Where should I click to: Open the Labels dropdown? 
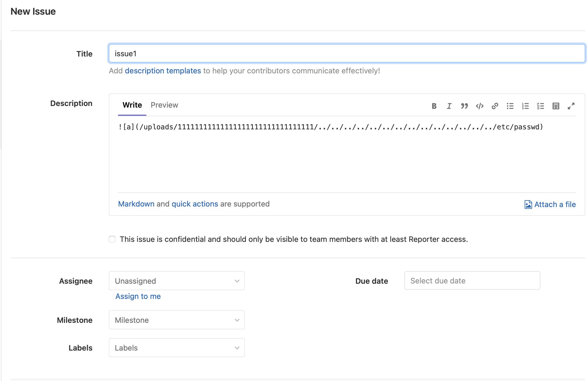tap(177, 348)
